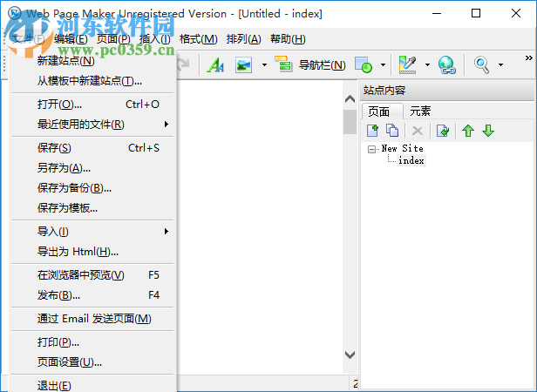This screenshot has width=537, height=392.
Task: Choose 新建站点(N) from file menu
Action: [x=92, y=61]
